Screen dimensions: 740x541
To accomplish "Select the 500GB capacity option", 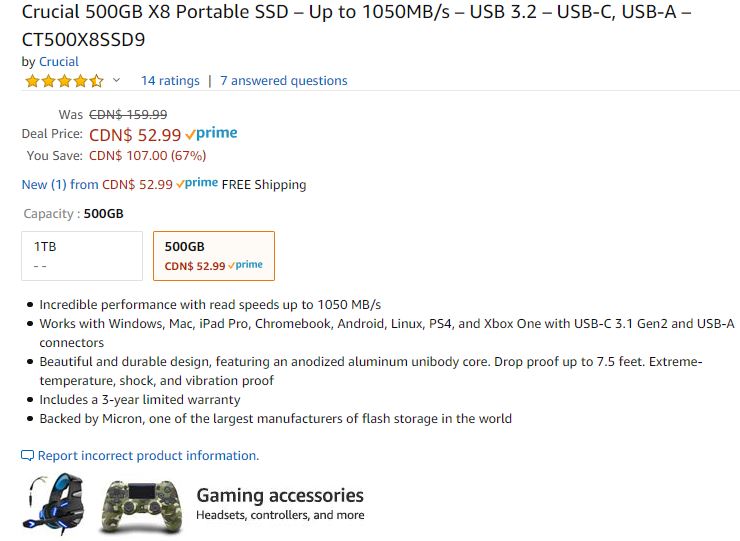I will [213, 255].
